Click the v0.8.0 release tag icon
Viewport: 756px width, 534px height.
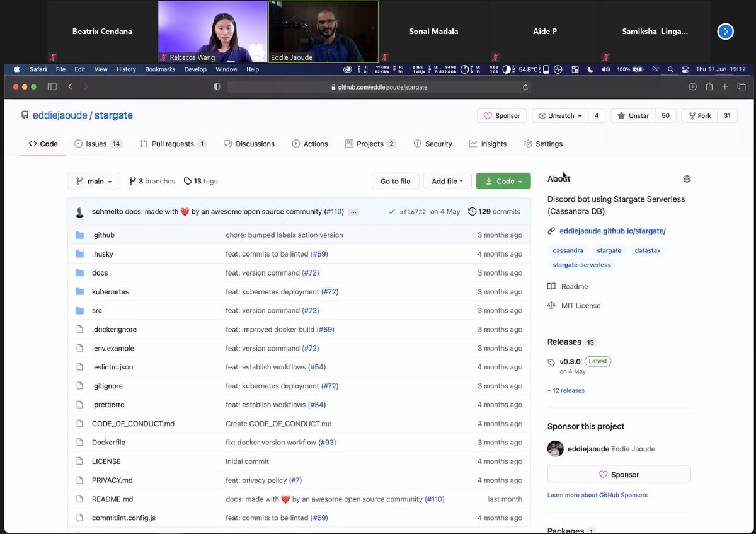click(552, 363)
